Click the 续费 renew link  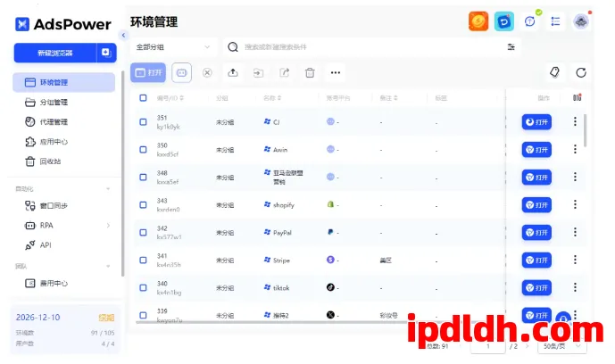(x=106, y=318)
